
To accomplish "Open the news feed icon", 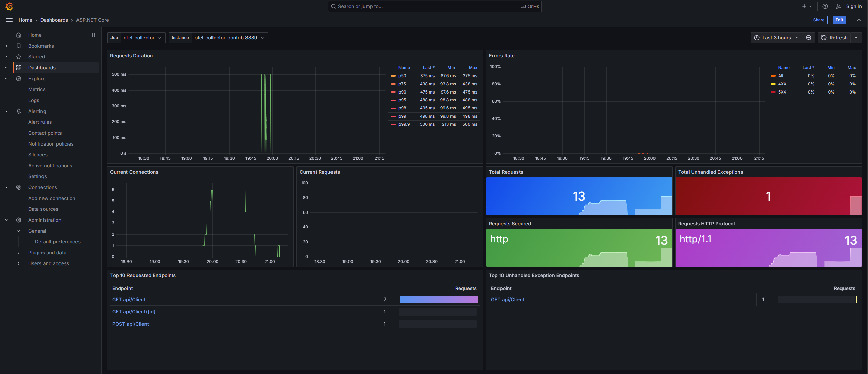I will click(838, 6).
